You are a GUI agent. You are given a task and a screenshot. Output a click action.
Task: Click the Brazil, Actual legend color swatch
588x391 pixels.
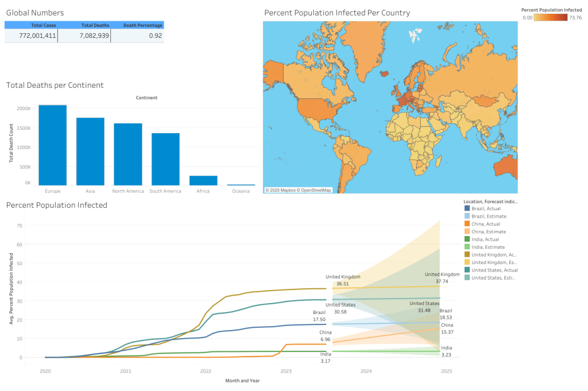coord(467,208)
